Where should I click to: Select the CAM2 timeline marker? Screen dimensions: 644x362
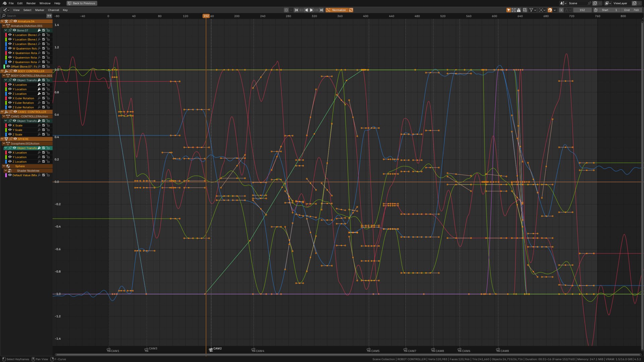click(x=215, y=349)
